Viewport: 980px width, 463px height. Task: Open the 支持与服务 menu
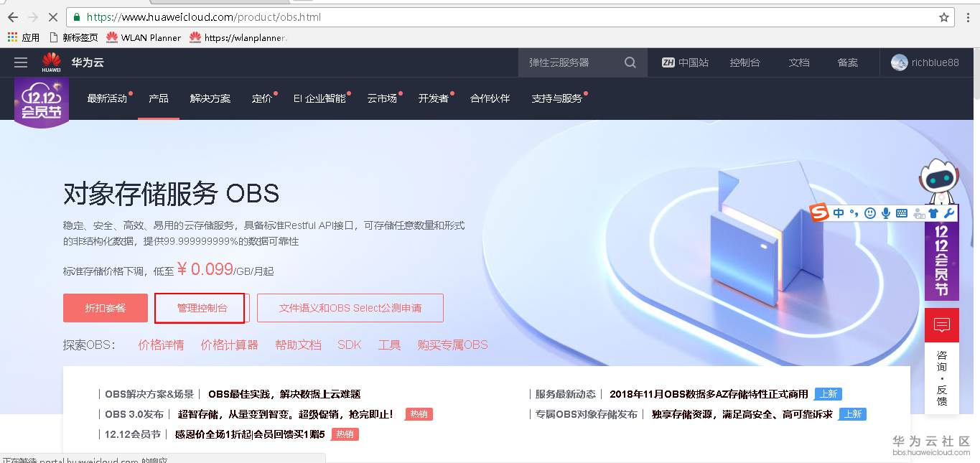point(557,98)
